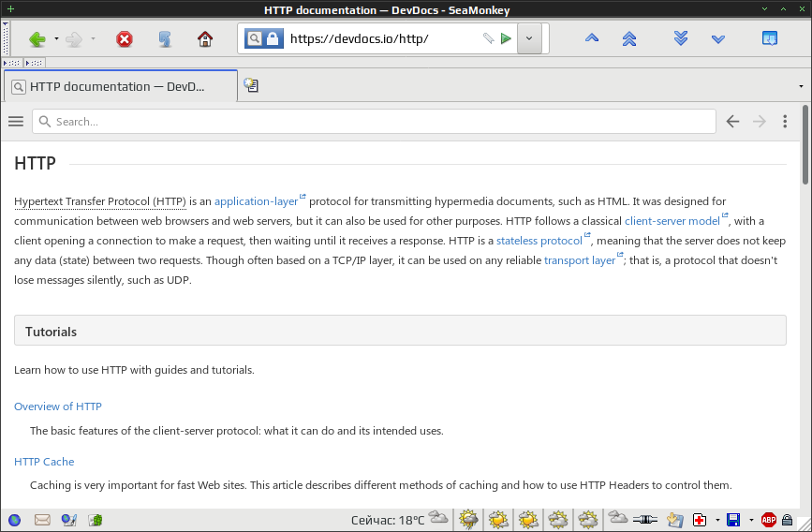Expand the second collapsed toolbar grippy
812x532 pixels.
pos(34,63)
